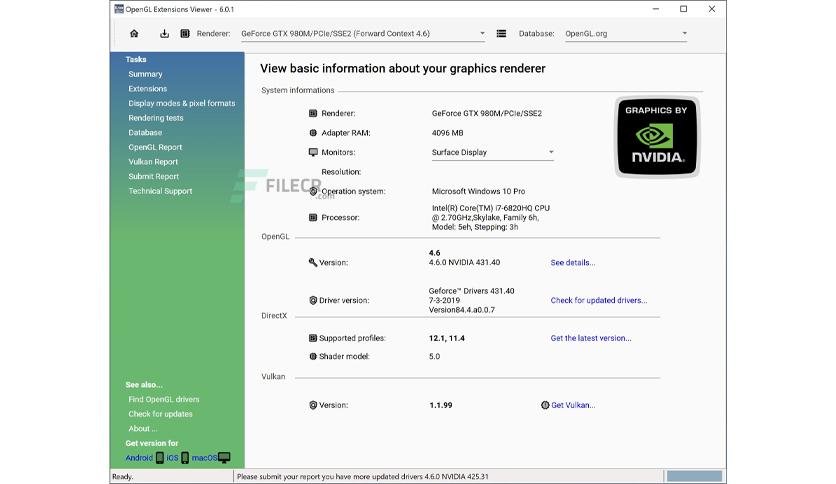Click the app icon in the title bar

click(119, 9)
